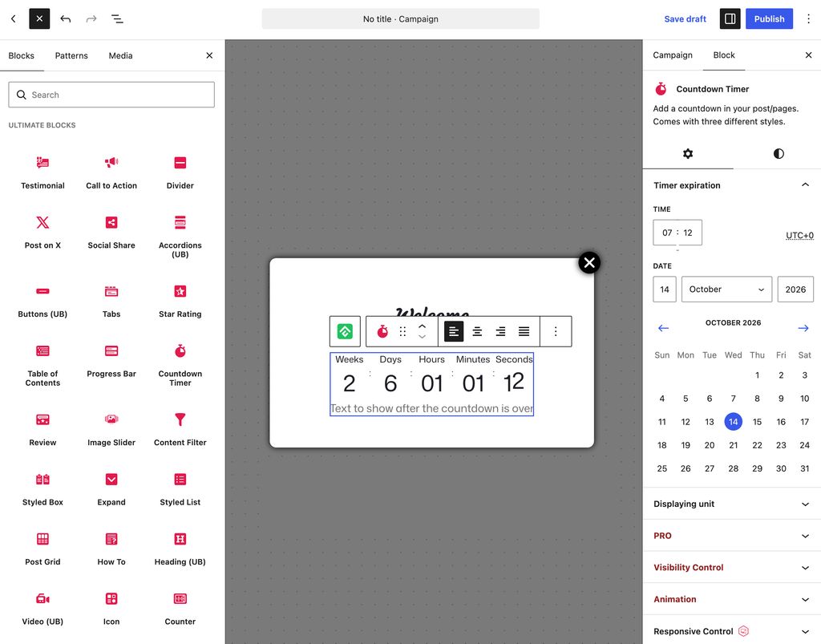
Task: Insert the Progress Bar block
Action: tap(111, 361)
